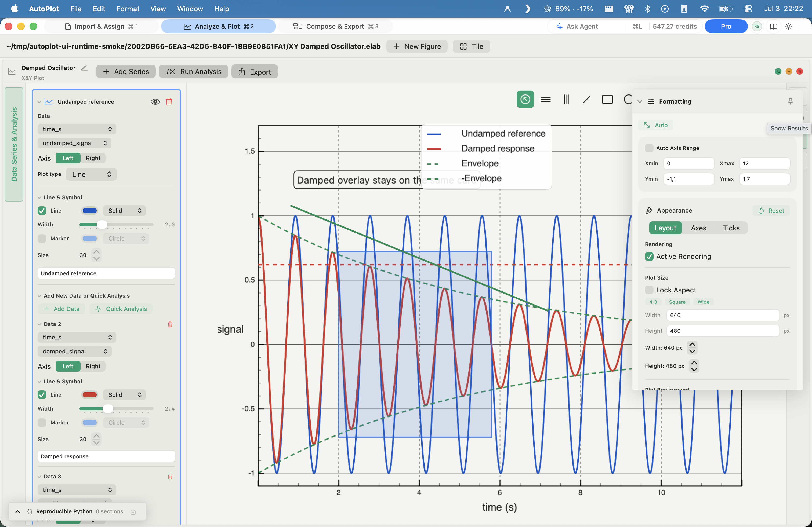Select the Axes appearance tab
This screenshot has width=812, height=527.
[698, 228]
